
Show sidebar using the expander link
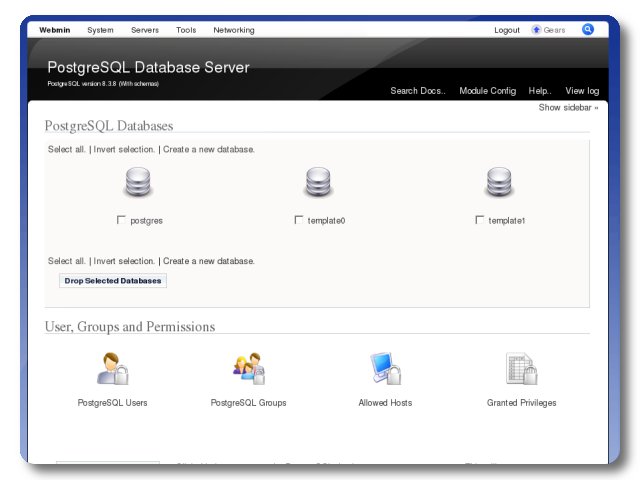(568, 107)
